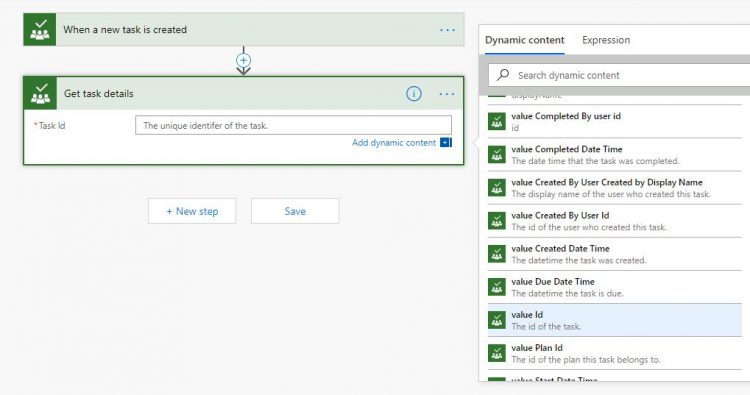Click the Planner icon beside 'value Completed By user id'
The height and width of the screenshot is (395, 750).
tap(497, 121)
